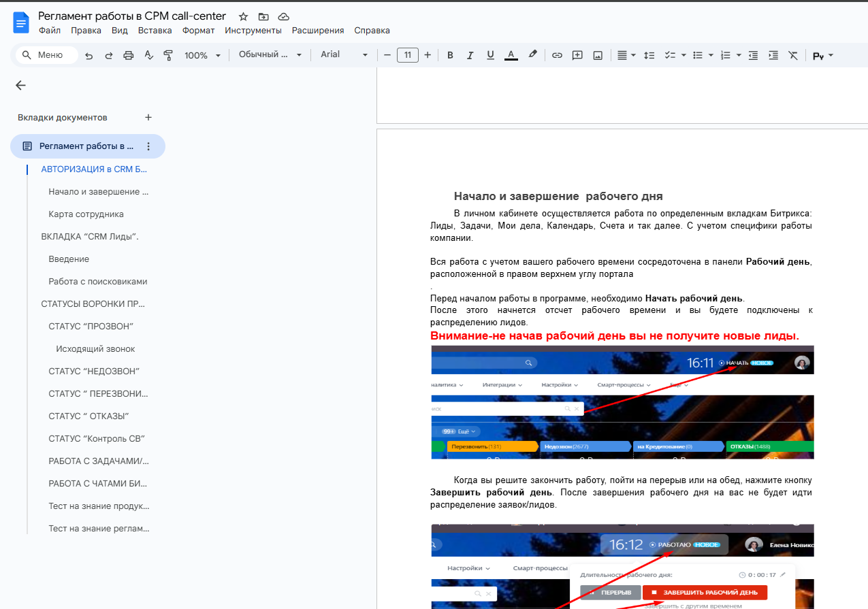This screenshot has height=609, width=868.
Task: Collapse the document tabs sidebar
Action: click(x=20, y=85)
